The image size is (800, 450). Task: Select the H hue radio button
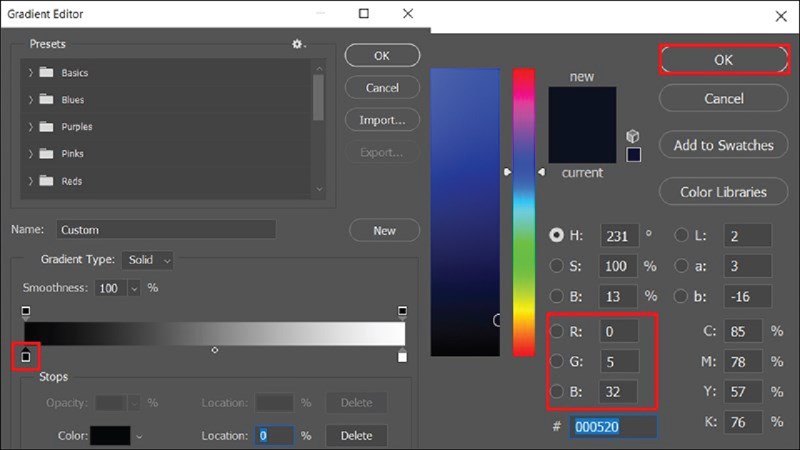point(556,235)
